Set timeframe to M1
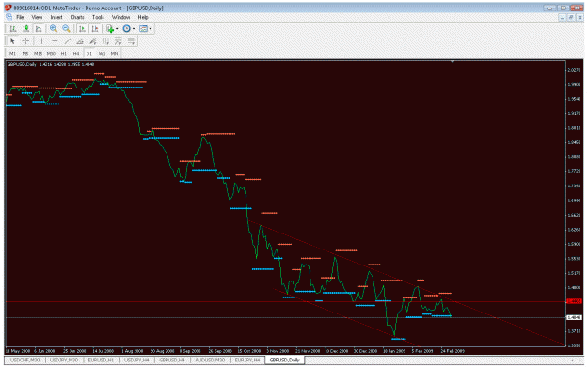The height and width of the screenshot is (369, 588). click(12, 54)
